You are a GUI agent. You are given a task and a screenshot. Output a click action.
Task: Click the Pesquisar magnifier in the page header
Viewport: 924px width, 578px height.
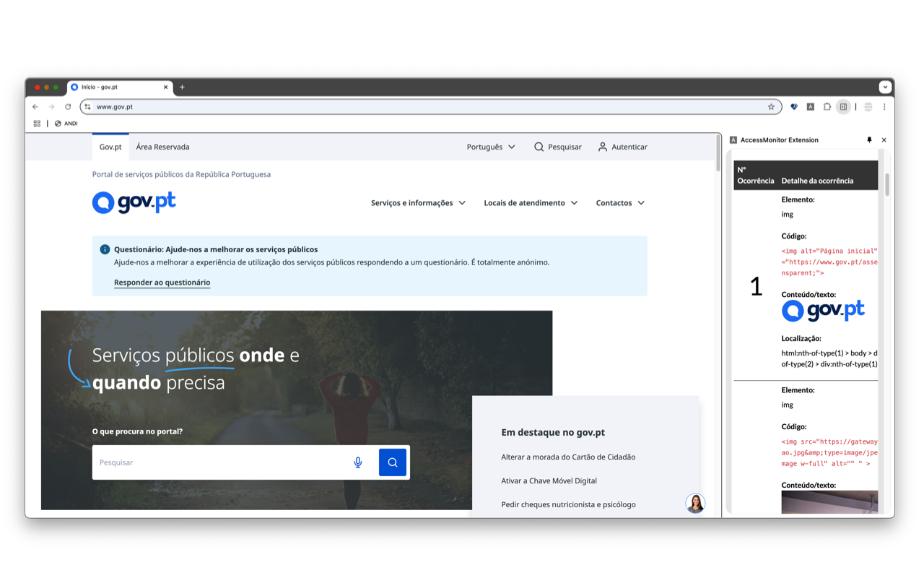539,147
